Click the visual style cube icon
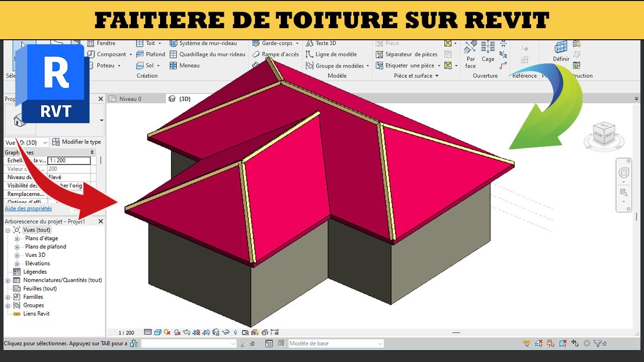The image size is (644, 362). 157,332
